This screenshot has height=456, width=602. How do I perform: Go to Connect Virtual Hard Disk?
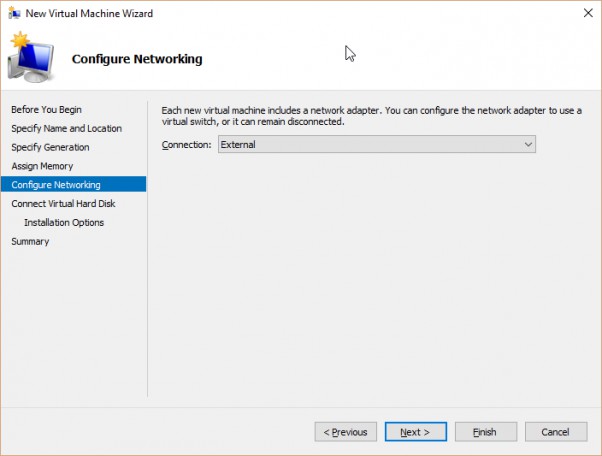coord(63,203)
